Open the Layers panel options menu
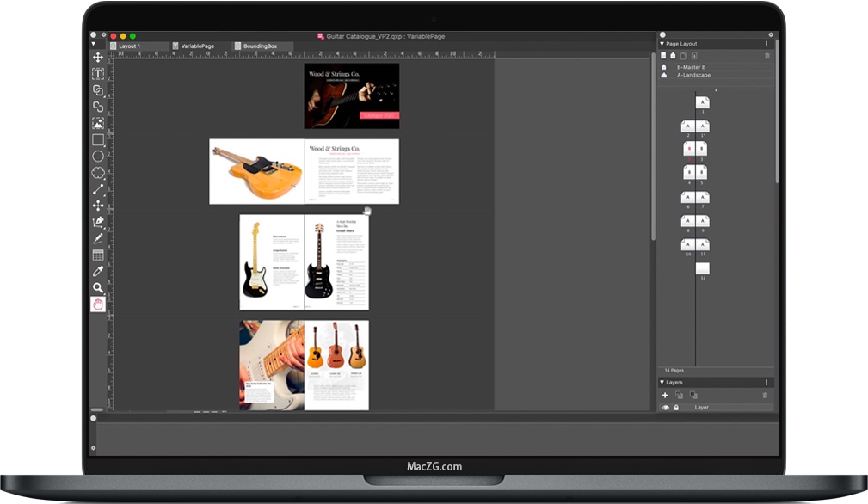The width and height of the screenshot is (868, 504). pyautogui.click(x=766, y=383)
